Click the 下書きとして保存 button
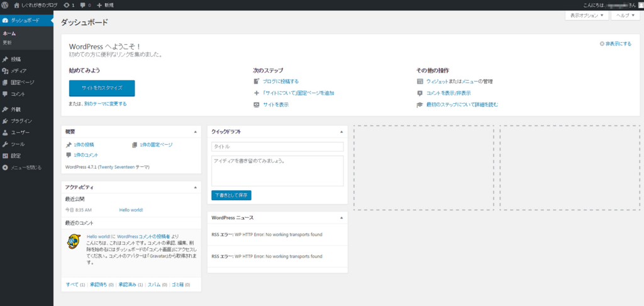644x306 pixels. (x=231, y=195)
